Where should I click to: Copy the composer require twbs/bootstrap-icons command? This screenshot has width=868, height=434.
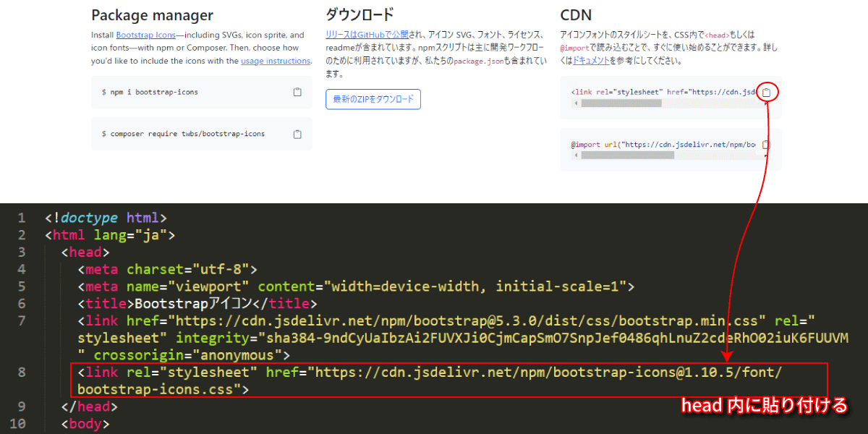tap(297, 134)
